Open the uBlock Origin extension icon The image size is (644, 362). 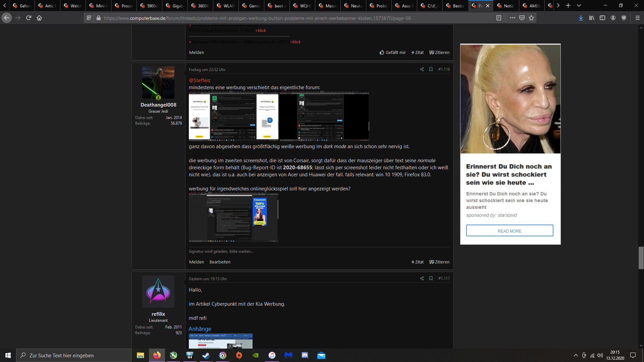point(624,18)
